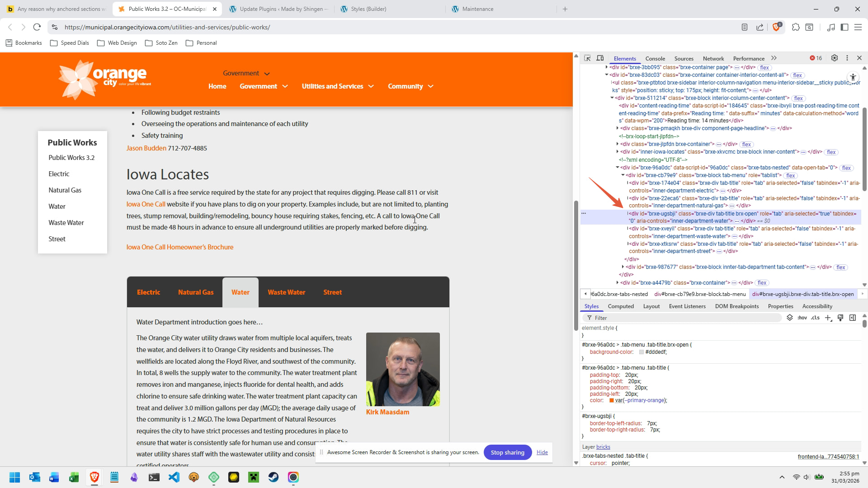The width and height of the screenshot is (868, 488).
Task: Open the Iowa One Call Homeowner's Brochure link
Action: pyautogui.click(x=180, y=247)
